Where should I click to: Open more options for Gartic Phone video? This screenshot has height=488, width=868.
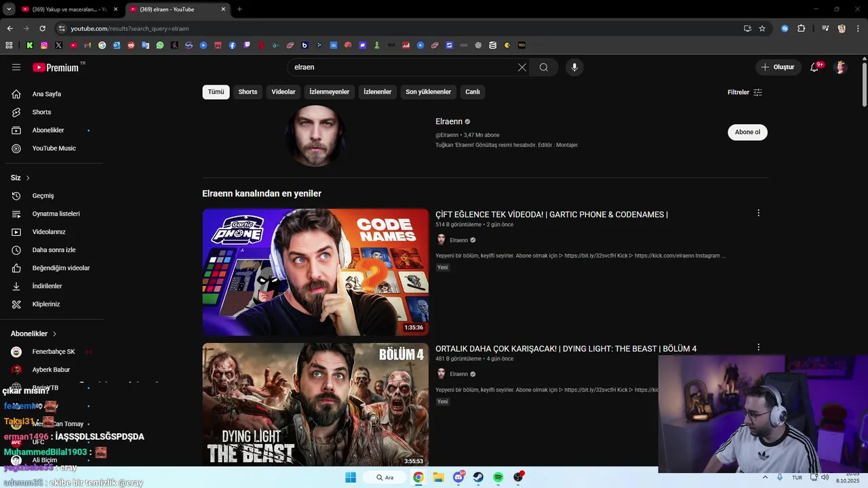(x=758, y=213)
